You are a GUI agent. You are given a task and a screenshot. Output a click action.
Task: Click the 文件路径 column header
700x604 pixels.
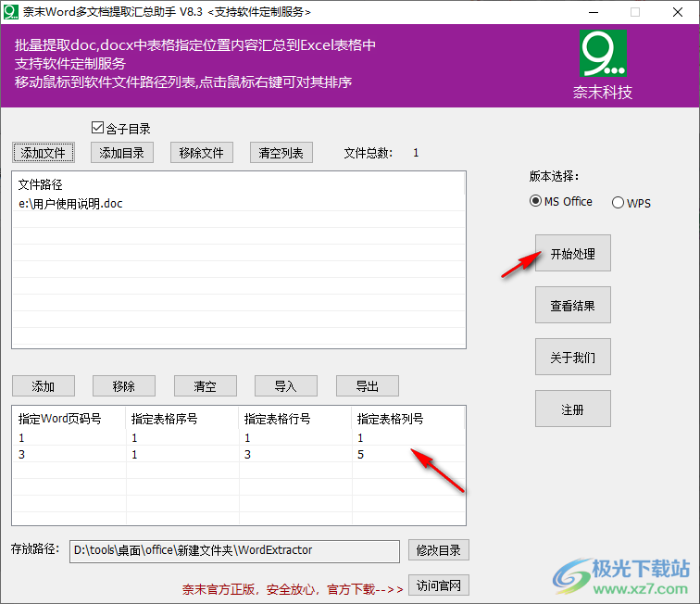[238, 184]
